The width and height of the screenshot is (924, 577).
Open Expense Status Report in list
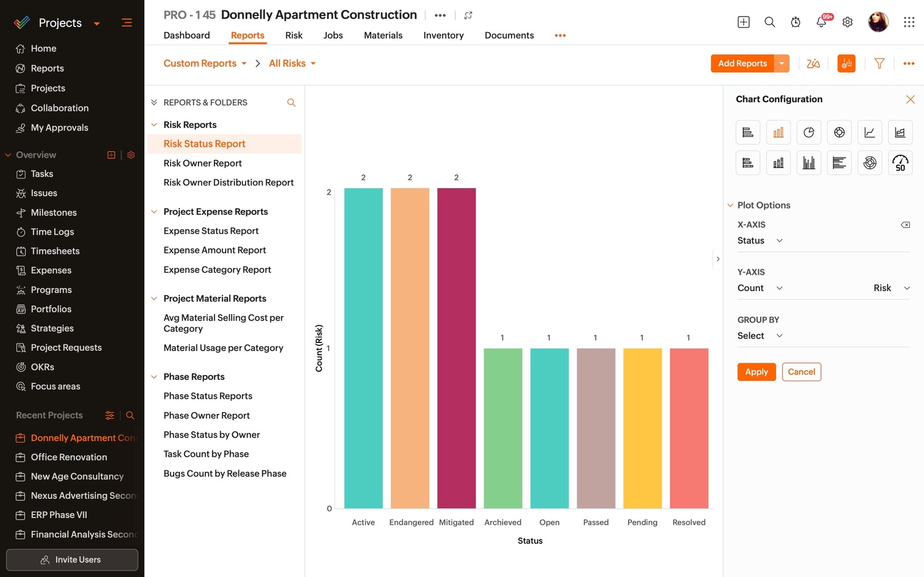pos(211,231)
